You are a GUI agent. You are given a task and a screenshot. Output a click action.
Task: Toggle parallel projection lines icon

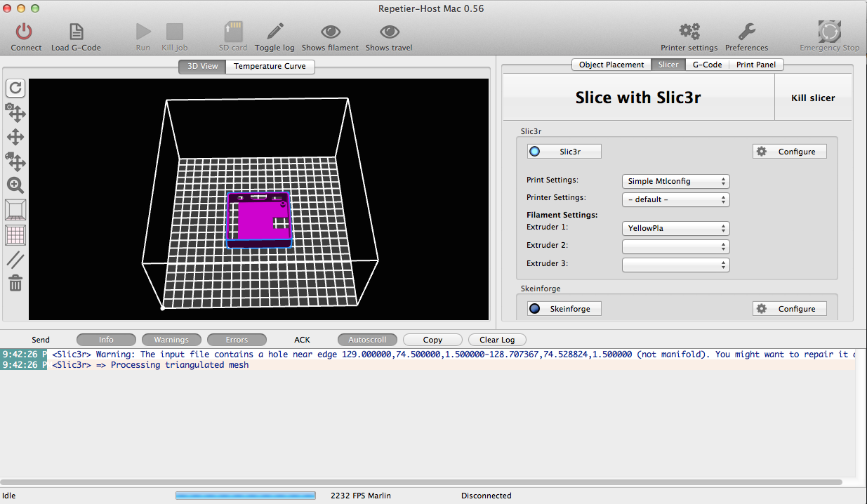pyautogui.click(x=15, y=260)
